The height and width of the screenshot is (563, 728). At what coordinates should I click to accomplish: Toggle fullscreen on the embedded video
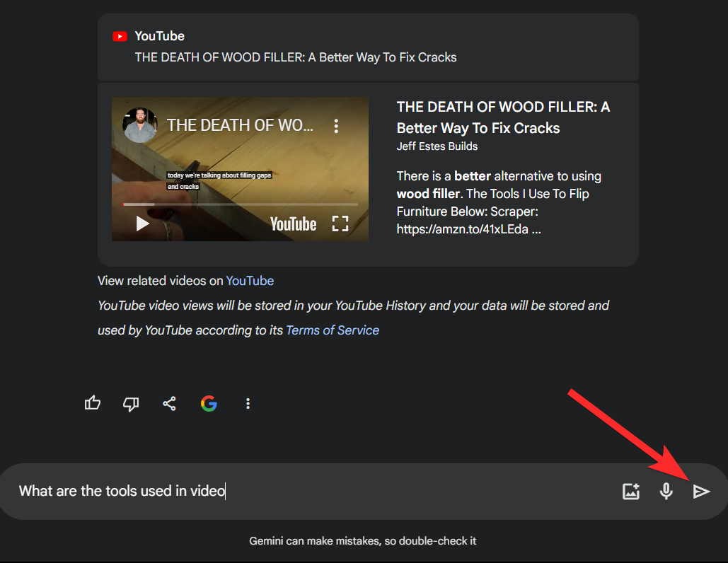click(340, 224)
